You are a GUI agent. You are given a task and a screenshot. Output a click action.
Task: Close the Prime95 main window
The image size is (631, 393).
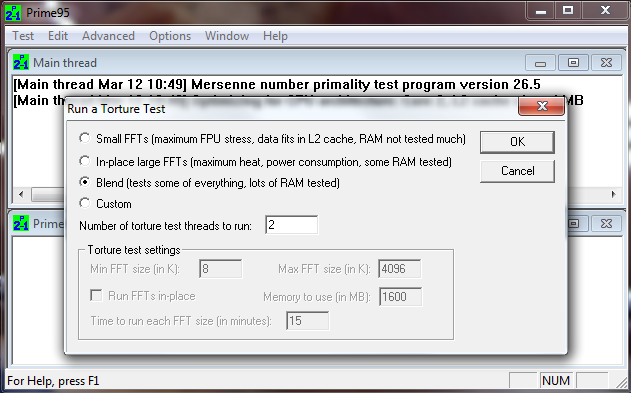pos(605,11)
